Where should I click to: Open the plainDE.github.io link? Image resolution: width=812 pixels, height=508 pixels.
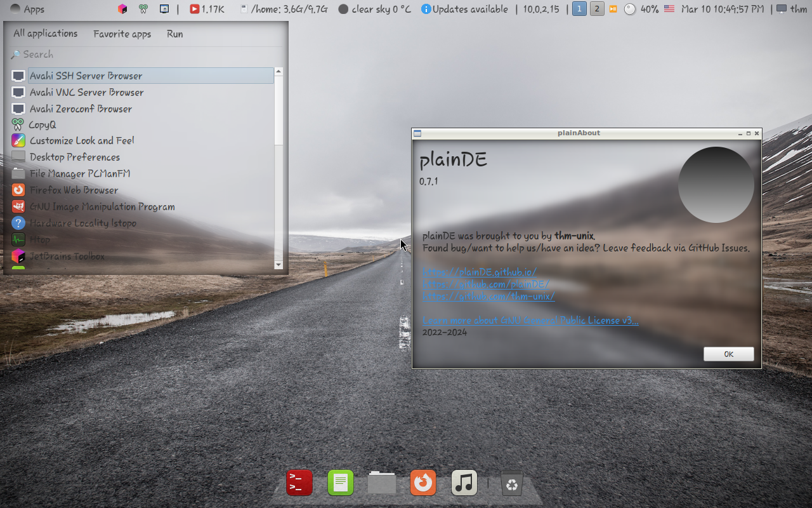(x=480, y=272)
